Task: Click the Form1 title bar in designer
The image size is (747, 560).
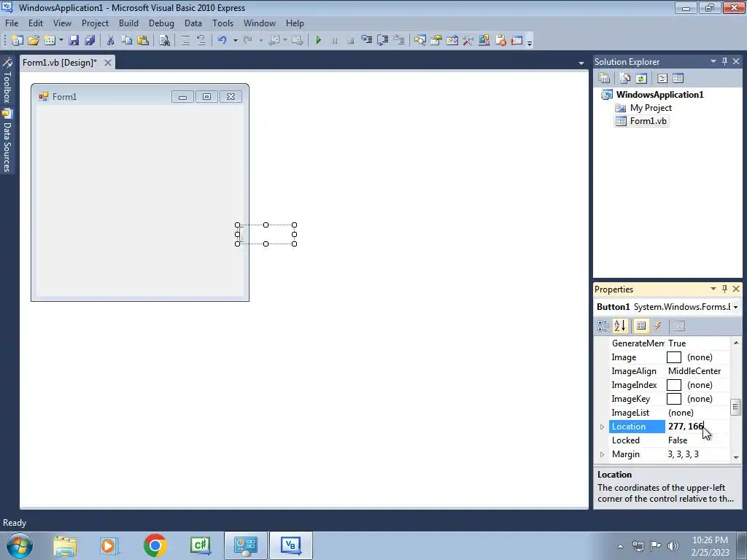Action: pos(140,96)
